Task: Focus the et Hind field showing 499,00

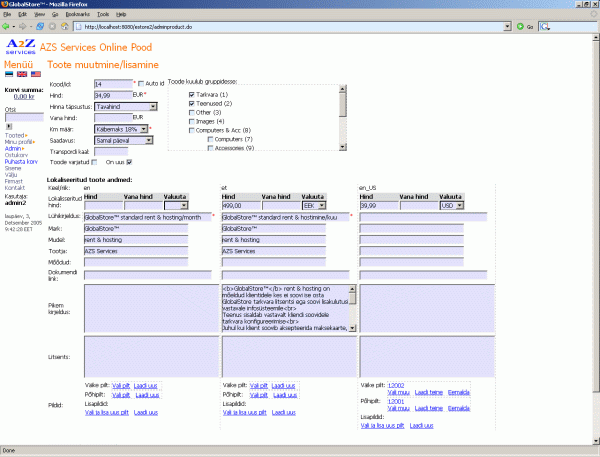Action: [241, 206]
